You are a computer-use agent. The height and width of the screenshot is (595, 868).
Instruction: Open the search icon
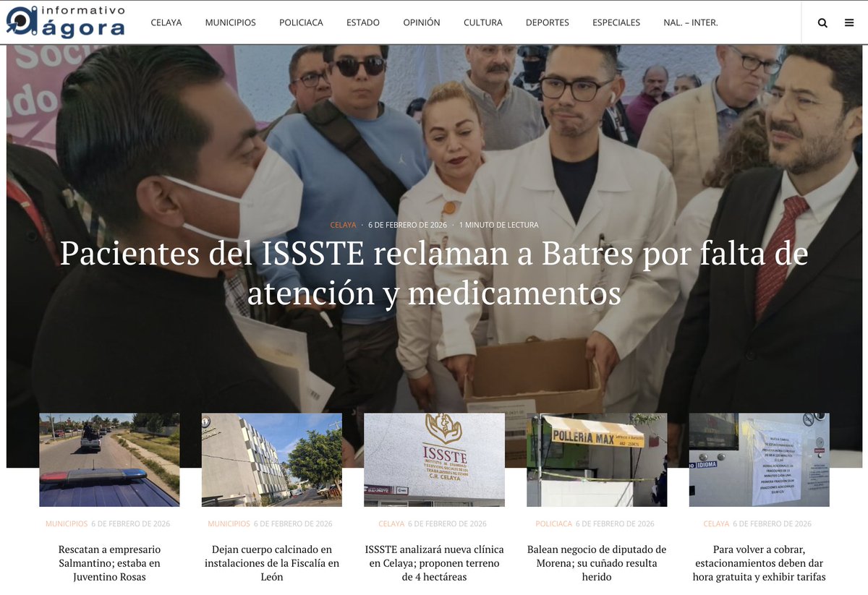pos(822,22)
